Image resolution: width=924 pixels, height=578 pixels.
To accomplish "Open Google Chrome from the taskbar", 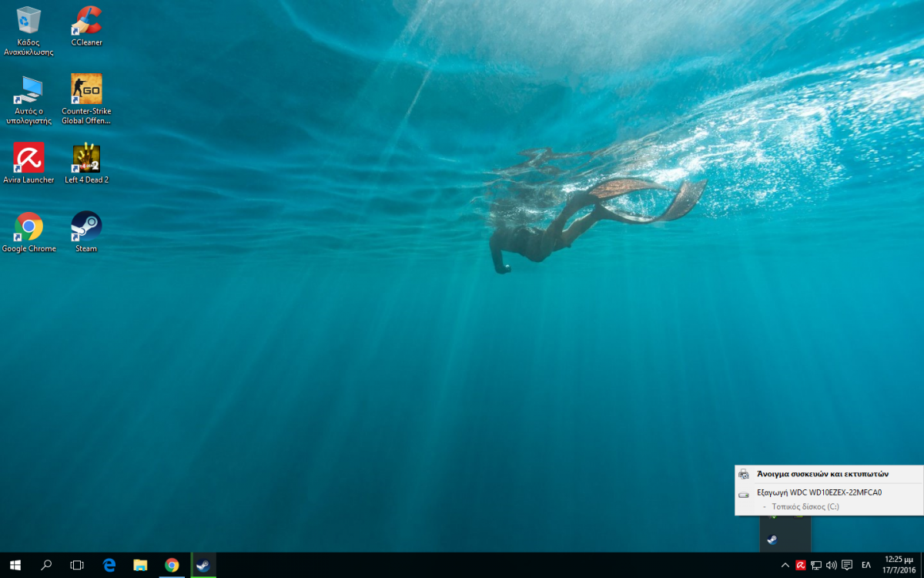I will (x=172, y=565).
